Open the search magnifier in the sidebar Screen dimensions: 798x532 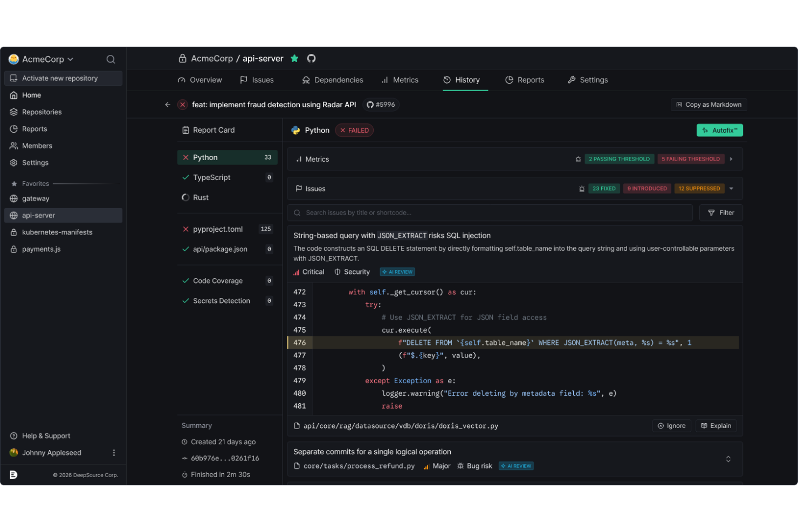(111, 59)
